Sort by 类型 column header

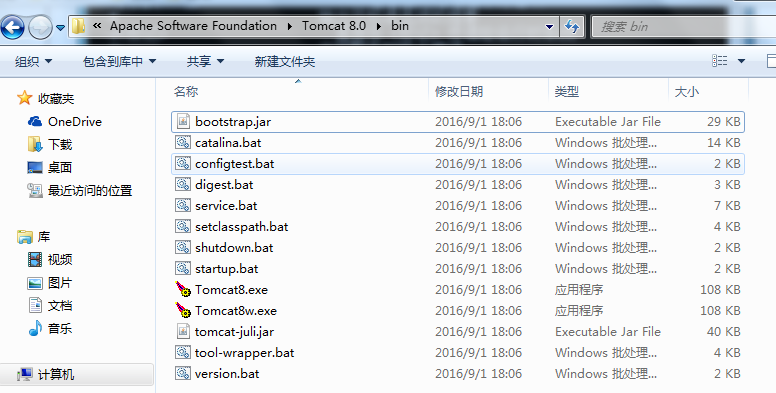(567, 91)
